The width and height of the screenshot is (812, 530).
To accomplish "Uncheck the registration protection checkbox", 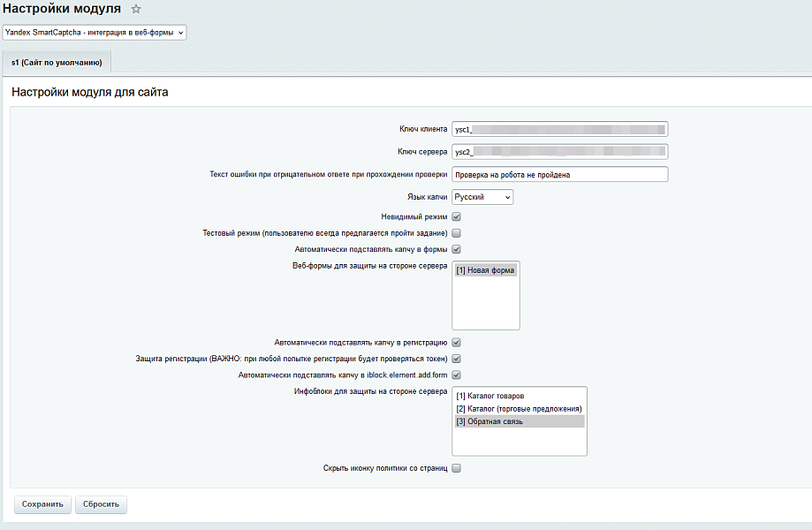I will pyautogui.click(x=457, y=359).
